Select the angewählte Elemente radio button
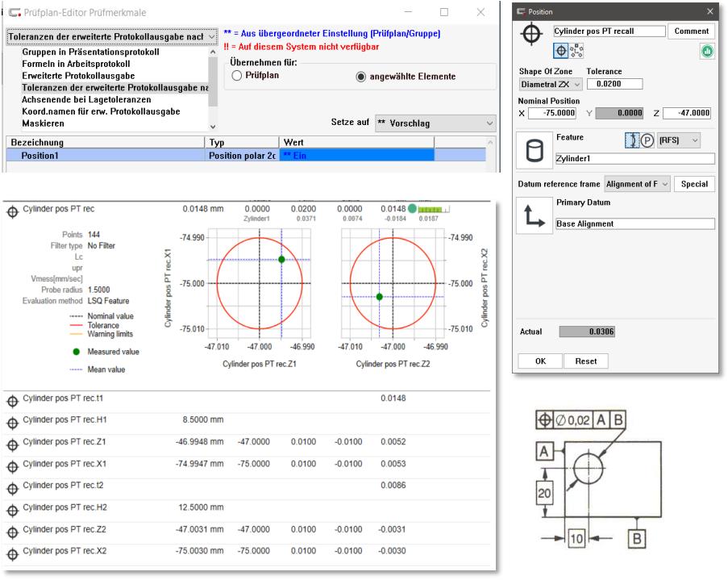 pyautogui.click(x=360, y=77)
